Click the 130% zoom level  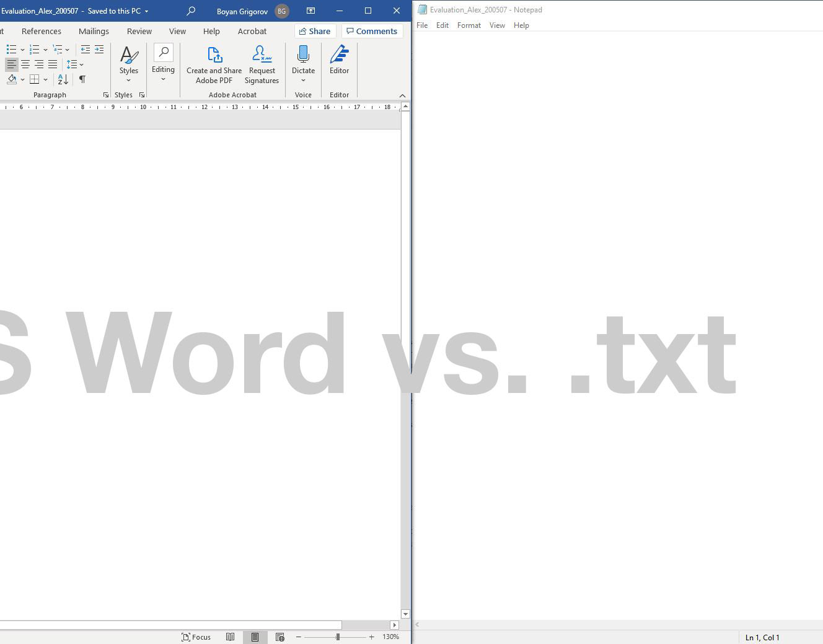pos(390,637)
